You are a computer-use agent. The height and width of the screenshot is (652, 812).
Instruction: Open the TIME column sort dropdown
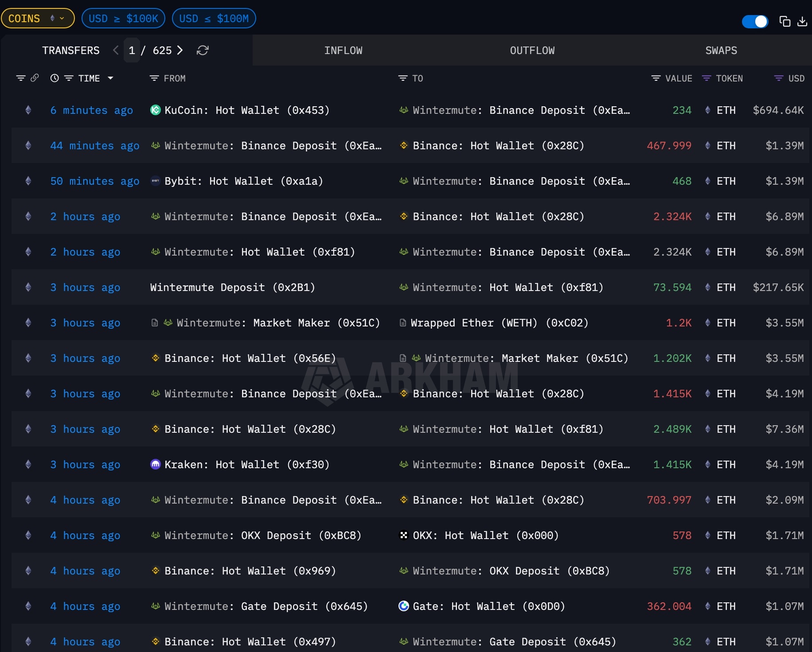tap(110, 78)
